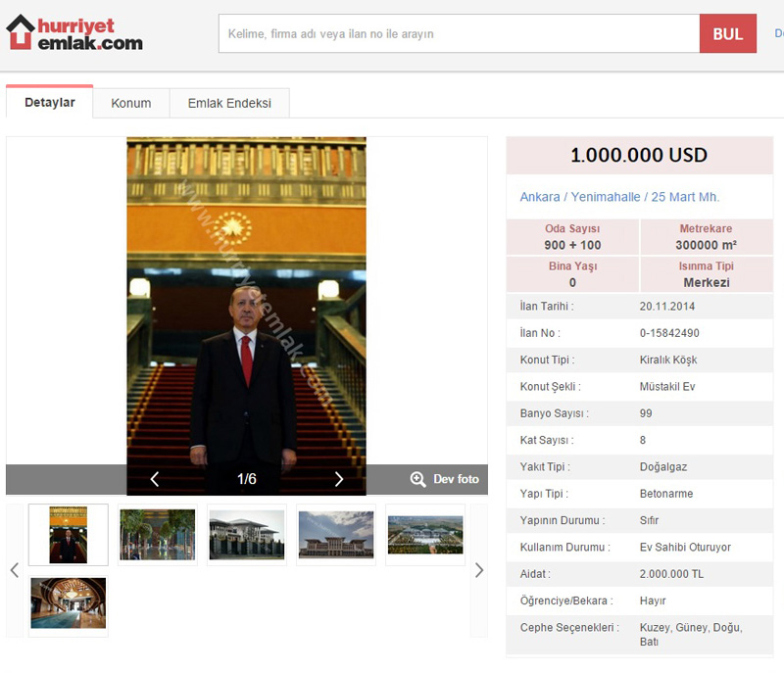Viewport: 784px width, 673px height.
Task: Open the Konum tab
Action: coord(130,103)
